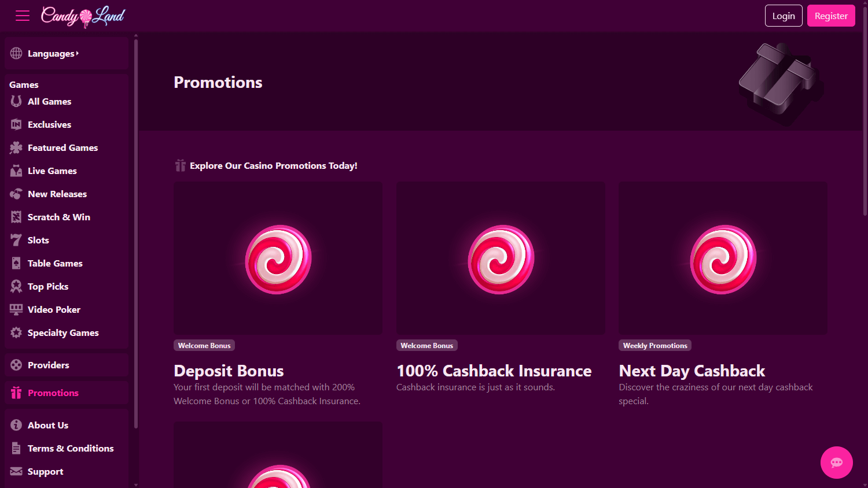Select the All Games icon
Image resolution: width=868 pixels, height=488 pixels.
pyautogui.click(x=16, y=101)
